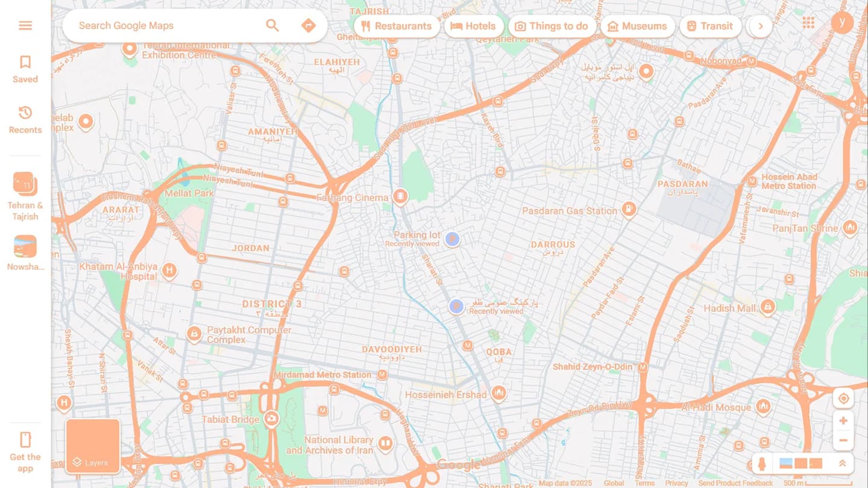Click the Mellat Park label
Image resolution: width=868 pixels, height=488 pixels.
(x=189, y=193)
